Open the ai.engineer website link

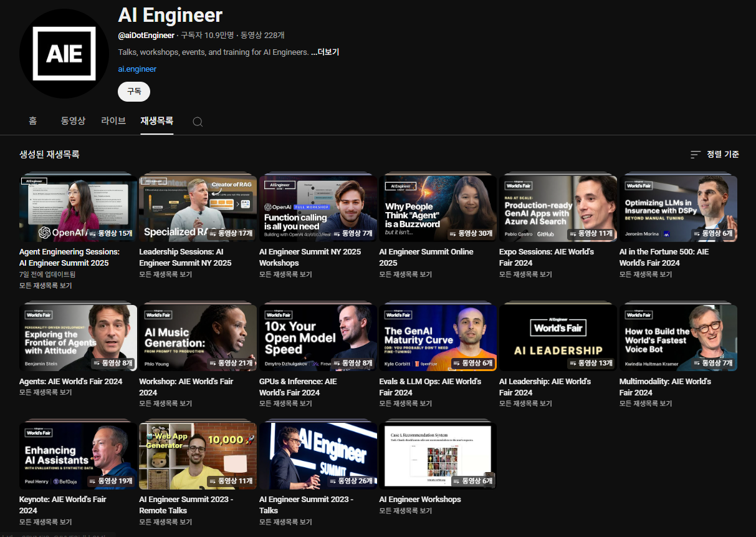137,69
